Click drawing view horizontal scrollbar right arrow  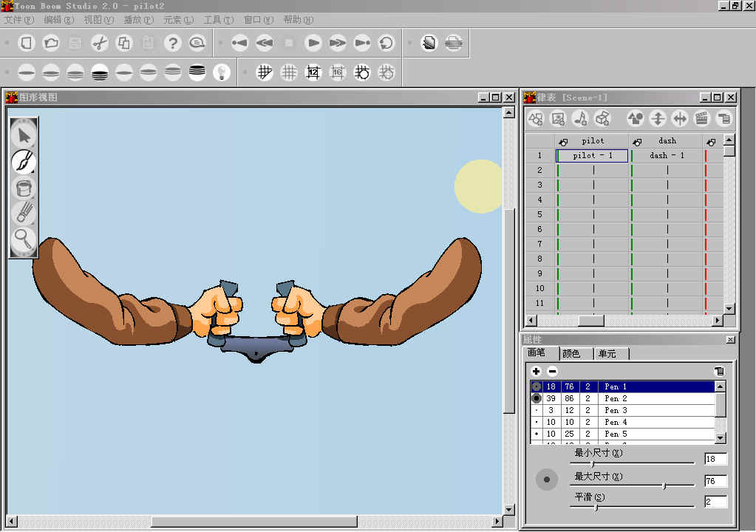[x=497, y=522]
